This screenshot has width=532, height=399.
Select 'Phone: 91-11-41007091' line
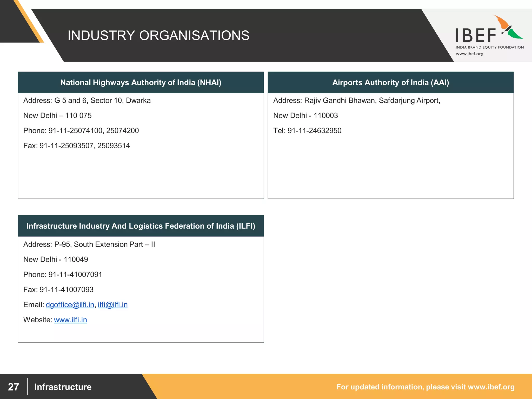coord(63,275)
